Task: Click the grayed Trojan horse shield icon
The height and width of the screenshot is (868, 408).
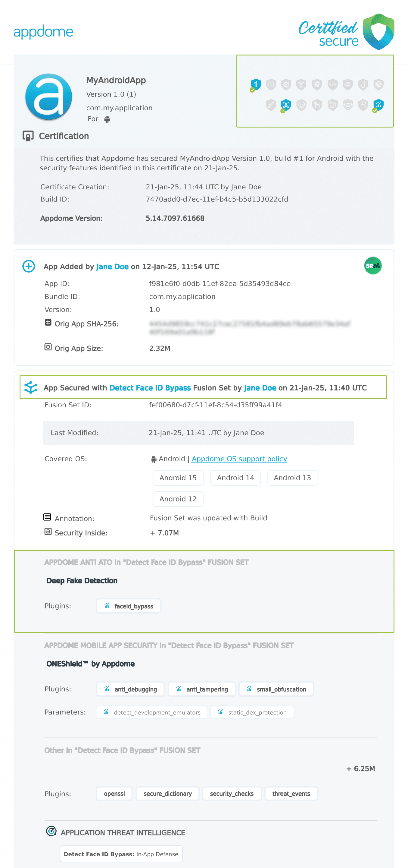Action: (317, 105)
